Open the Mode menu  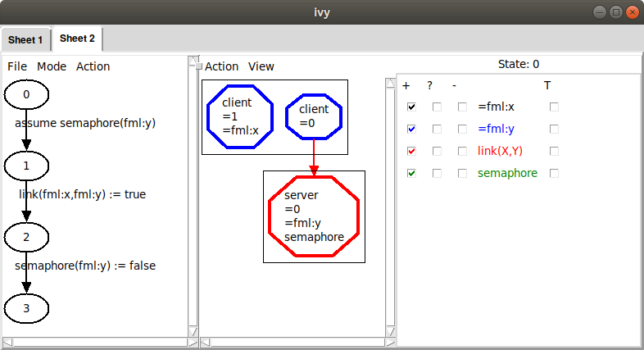(52, 66)
